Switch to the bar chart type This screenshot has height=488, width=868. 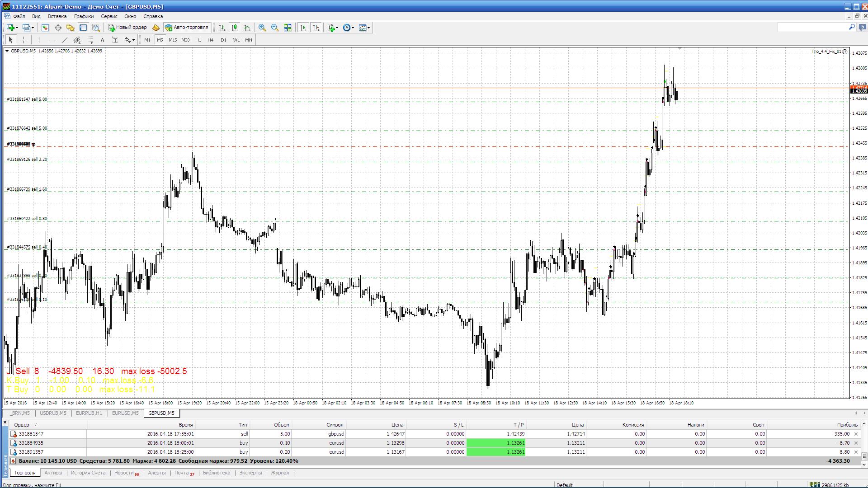pos(222,28)
